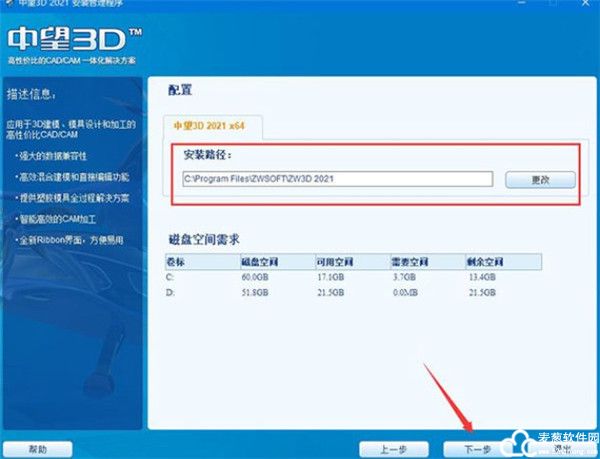600x459 pixels.
Task: Click the 磁盘空间 column header
Action: tap(278, 262)
